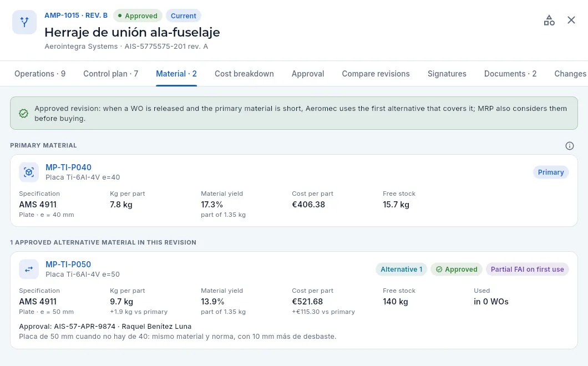
Task: Click the green check icon in banner
Action: point(24,113)
